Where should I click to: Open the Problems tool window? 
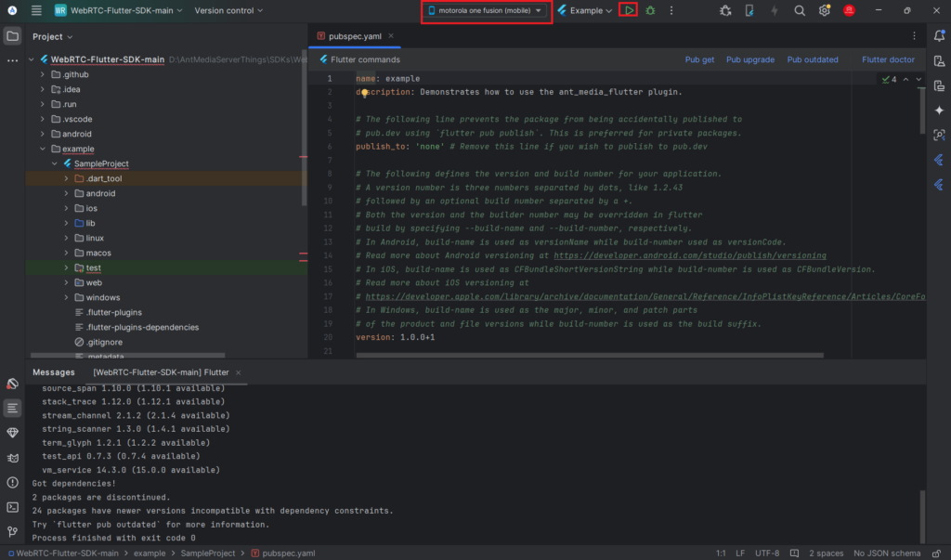click(12, 482)
